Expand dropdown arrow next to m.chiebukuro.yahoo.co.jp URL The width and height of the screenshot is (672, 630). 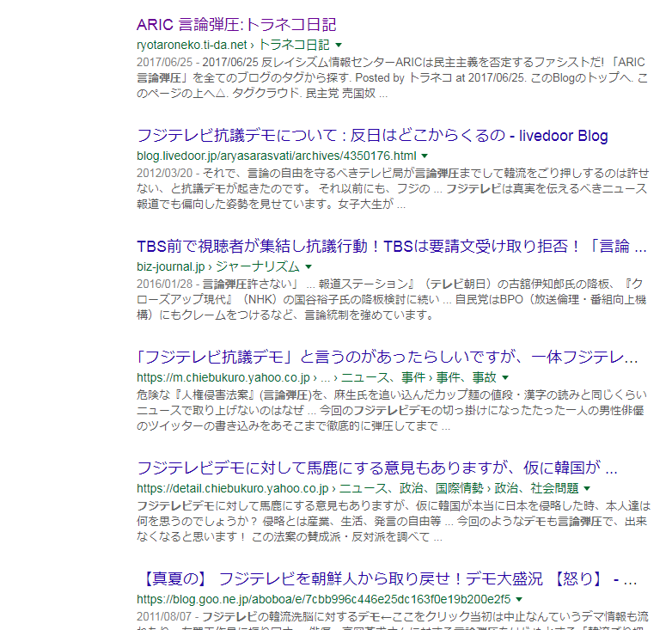[505, 377]
